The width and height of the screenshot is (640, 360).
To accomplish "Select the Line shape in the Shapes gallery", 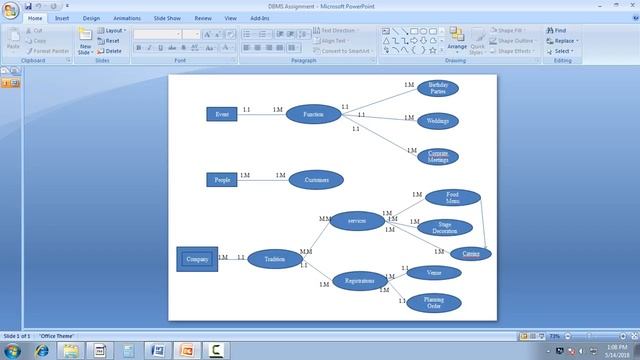I will point(395,31).
